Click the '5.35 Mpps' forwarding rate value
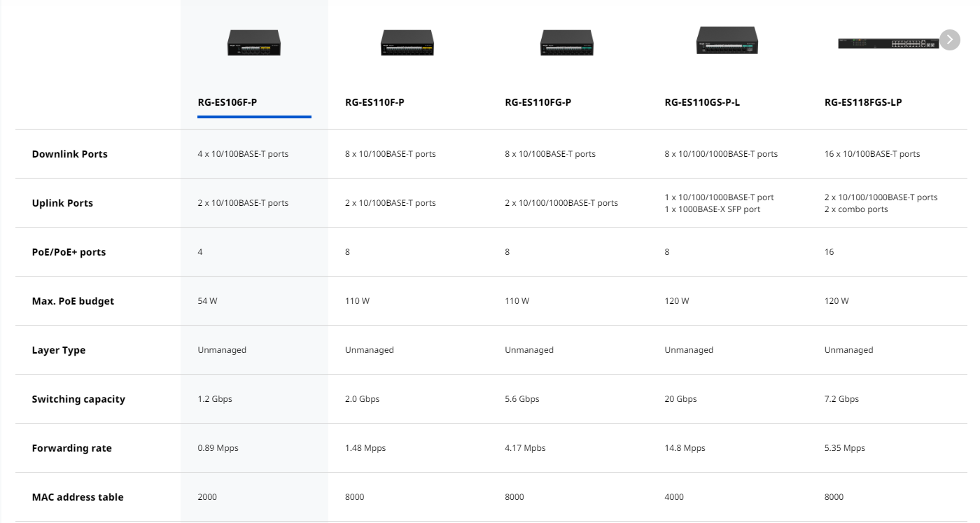 (845, 448)
